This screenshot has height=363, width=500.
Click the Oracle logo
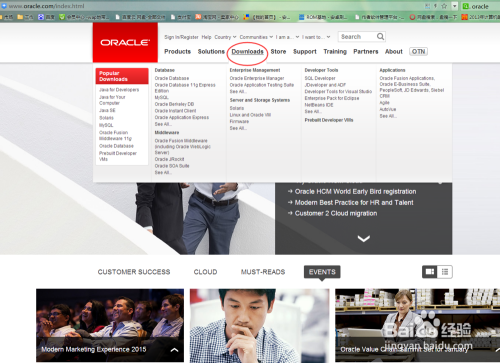125,42
